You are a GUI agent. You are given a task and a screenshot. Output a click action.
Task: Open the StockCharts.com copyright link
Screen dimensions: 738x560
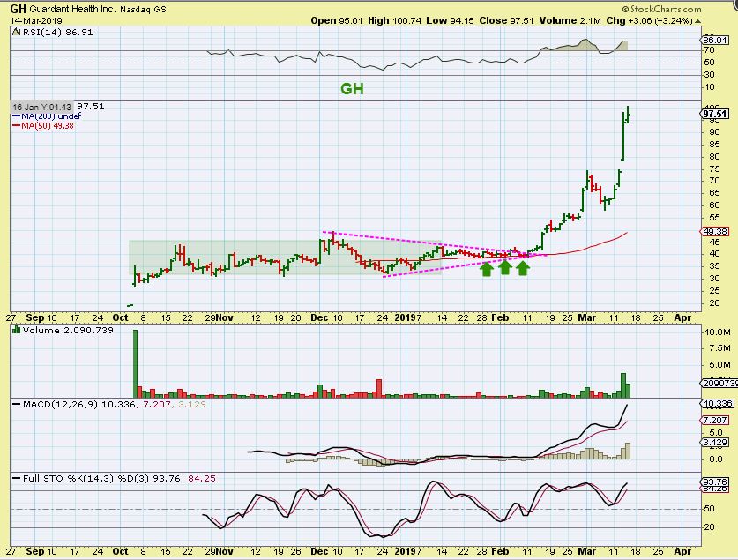pos(661,9)
